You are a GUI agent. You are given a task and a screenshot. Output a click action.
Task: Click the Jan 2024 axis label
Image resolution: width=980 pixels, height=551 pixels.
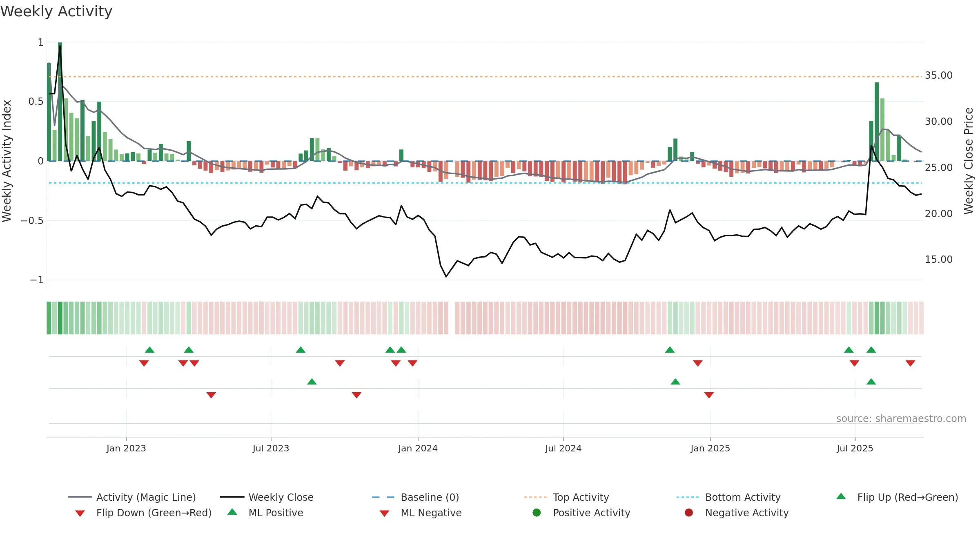(418, 448)
